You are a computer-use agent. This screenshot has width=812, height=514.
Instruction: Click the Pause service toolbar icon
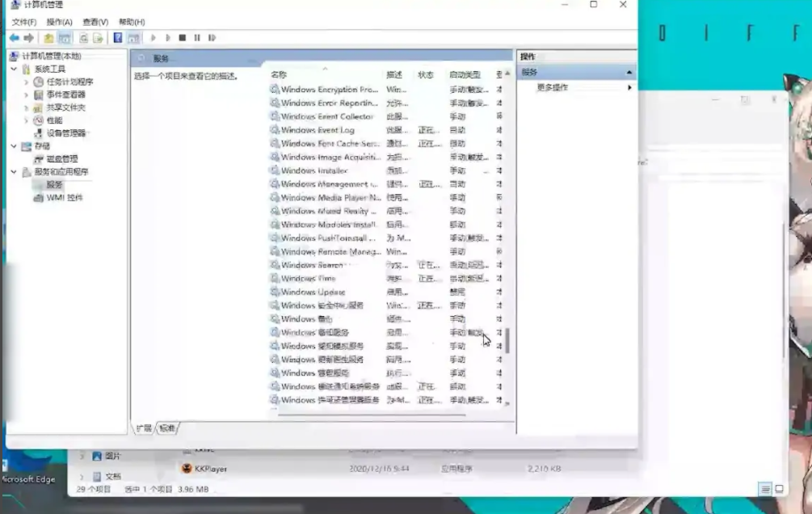(x=197, y=38)
